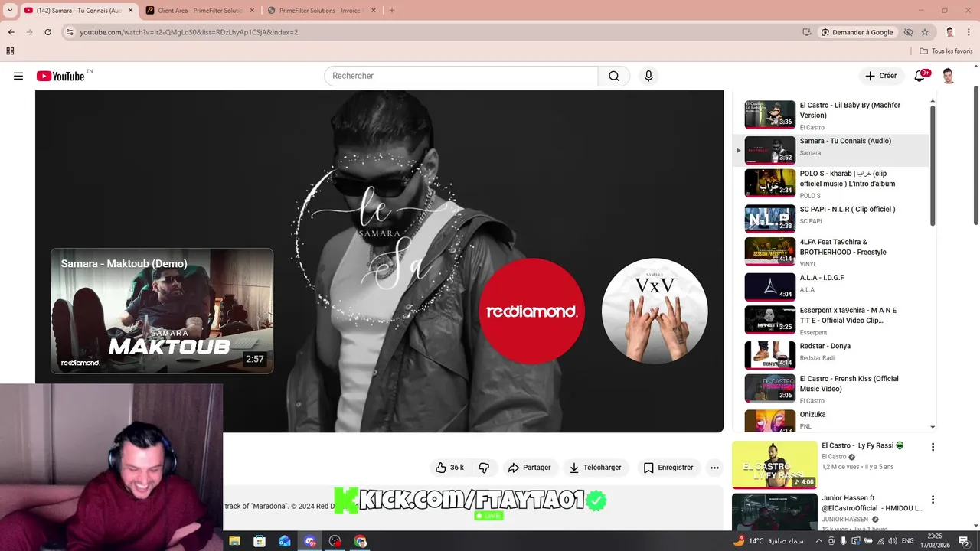Play A.L.A I.D.G.F playlist item
Viewport: 980px width, 551px height.
(x=831, y=286)
